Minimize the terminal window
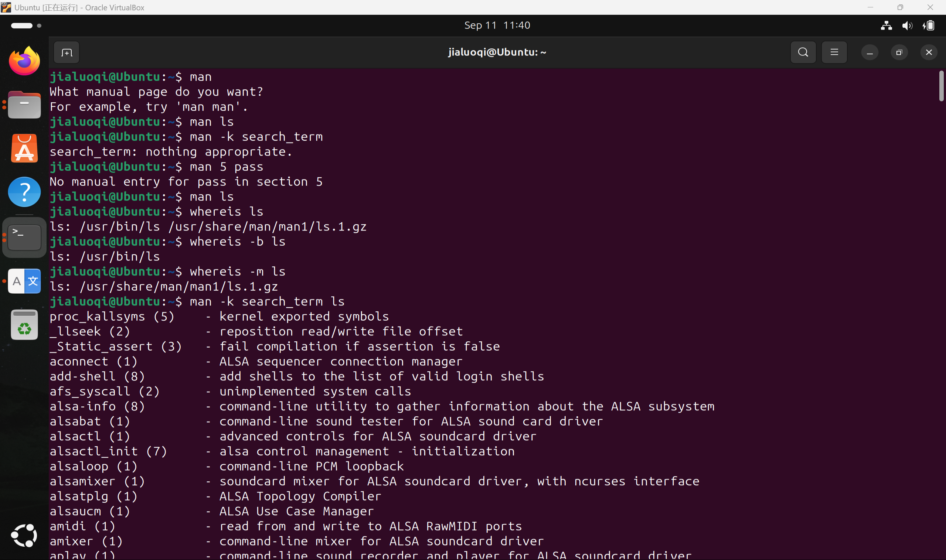Image resolution: width=946 pixels, height=560 pixels. (870, 52)
